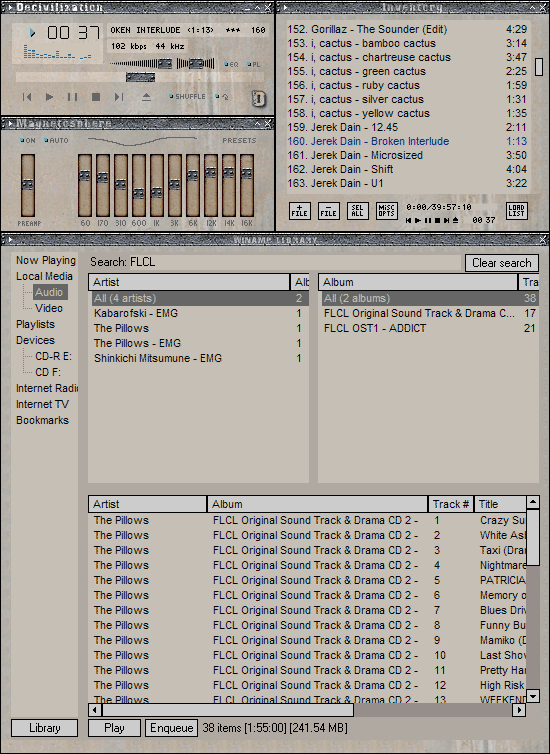
Task: Select playlist entry 152. Gorillaz - The Sounder (Edit)
Action: click(407, 29)
